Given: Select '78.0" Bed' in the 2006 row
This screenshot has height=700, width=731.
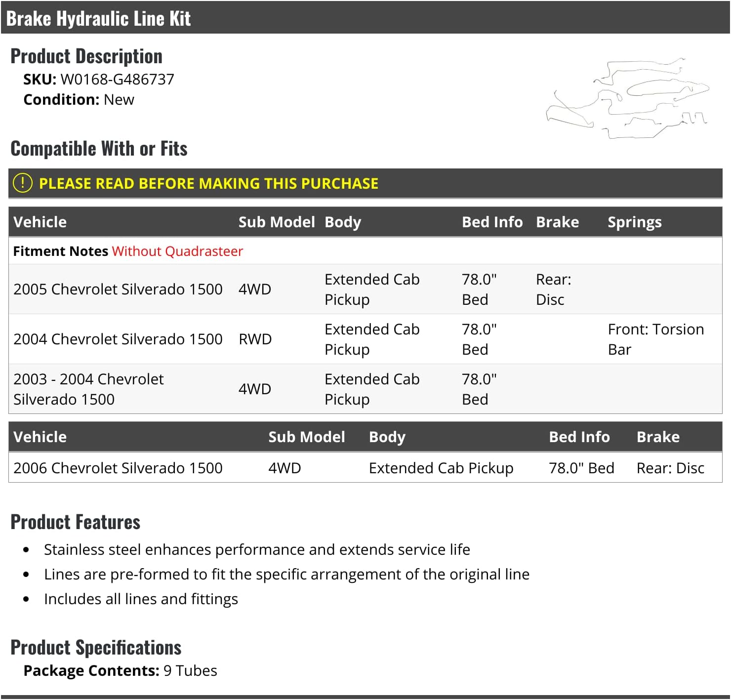Looking at the screenshot, I should point(581,468).
